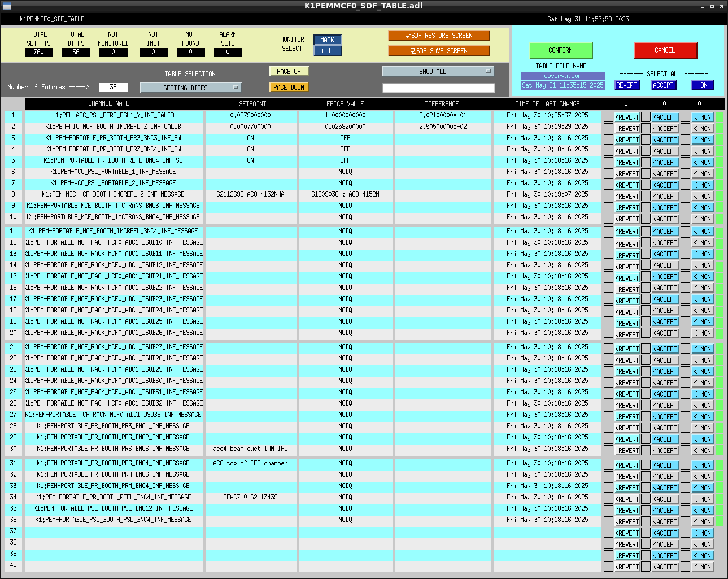This screenshot has width=728, height=579.
Task: Click difference value 9.02100000e-01
Action: click(443, 115)
